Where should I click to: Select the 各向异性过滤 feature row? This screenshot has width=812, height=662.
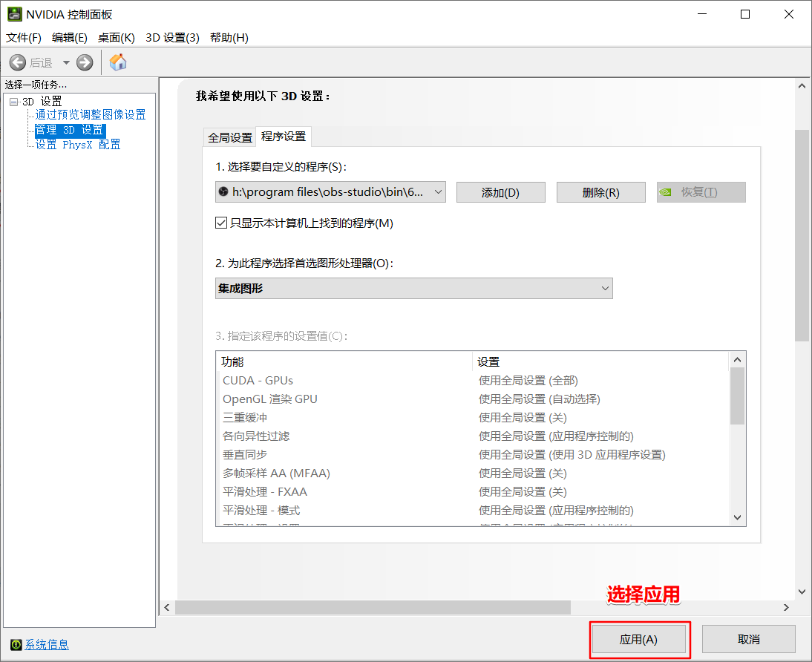tap(472, 436)
